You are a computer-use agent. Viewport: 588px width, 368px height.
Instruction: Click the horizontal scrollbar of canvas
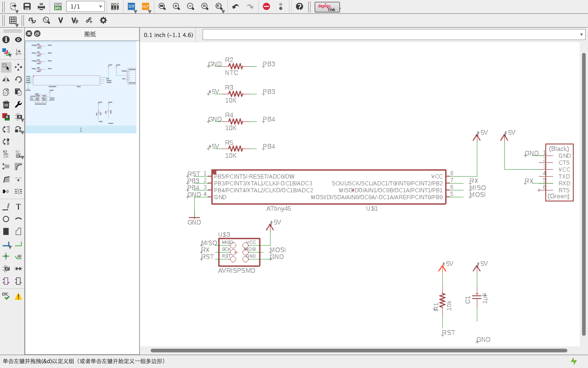359,351
